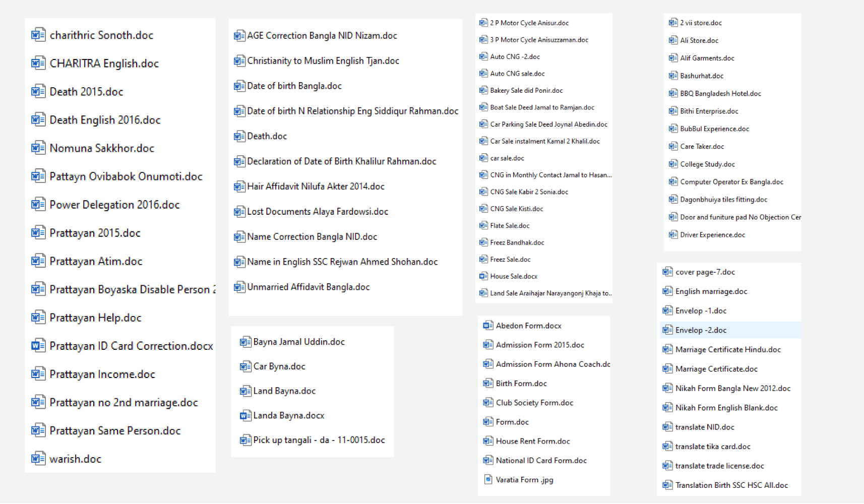Click the file icon for Landa Bayna.docx

tap(245, 416)
